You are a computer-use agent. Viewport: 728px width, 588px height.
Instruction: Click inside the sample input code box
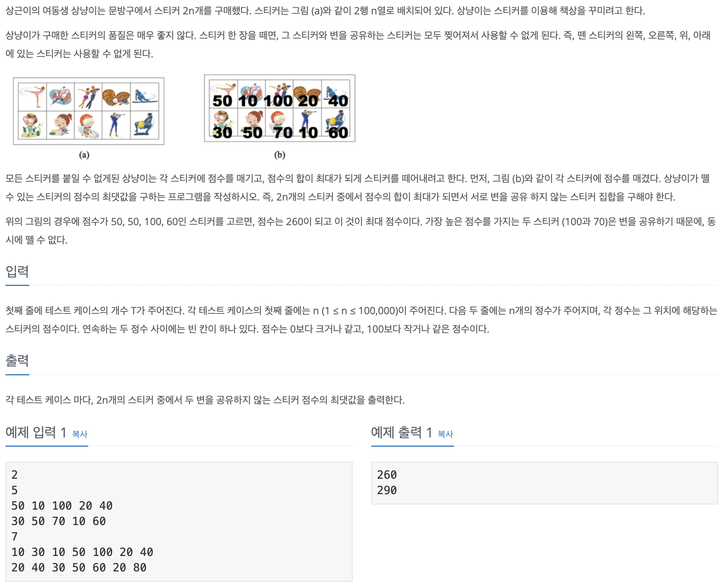point(179,522)
